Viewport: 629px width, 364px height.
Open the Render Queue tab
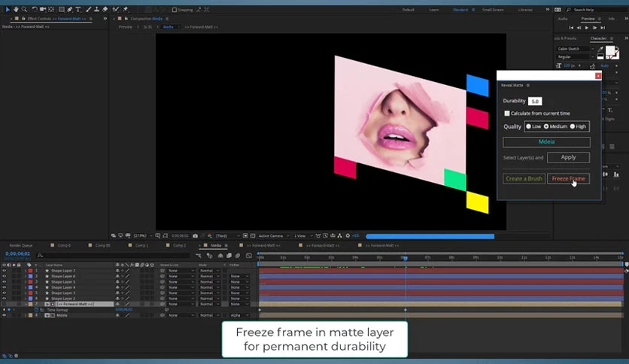tap(20, 245)
